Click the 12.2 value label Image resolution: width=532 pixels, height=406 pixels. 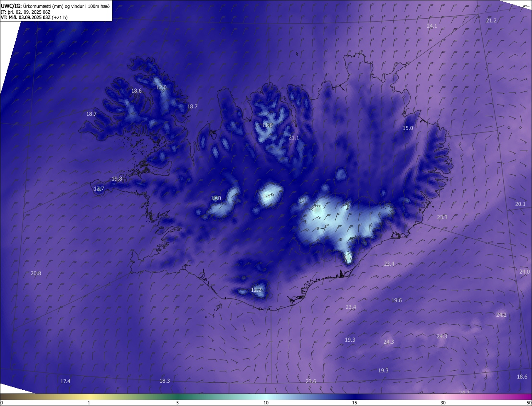click(x=256, y=290)
